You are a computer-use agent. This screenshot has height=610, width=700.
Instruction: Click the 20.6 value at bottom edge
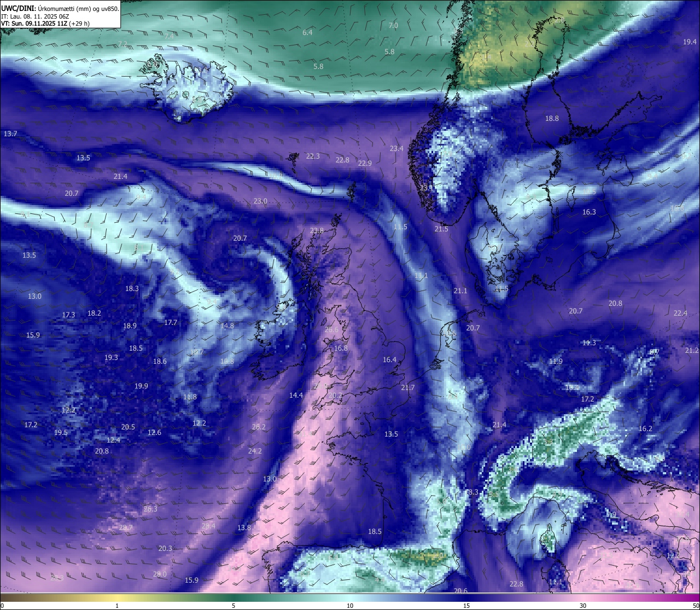pyautogui.click(x=460, y=591)
